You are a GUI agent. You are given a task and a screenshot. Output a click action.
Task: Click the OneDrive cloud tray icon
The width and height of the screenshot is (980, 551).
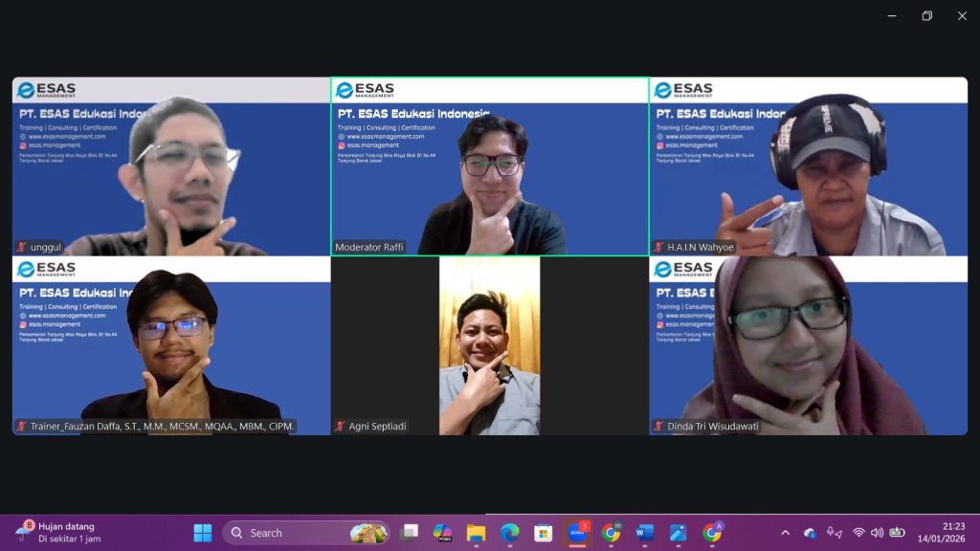click(810, 533)
